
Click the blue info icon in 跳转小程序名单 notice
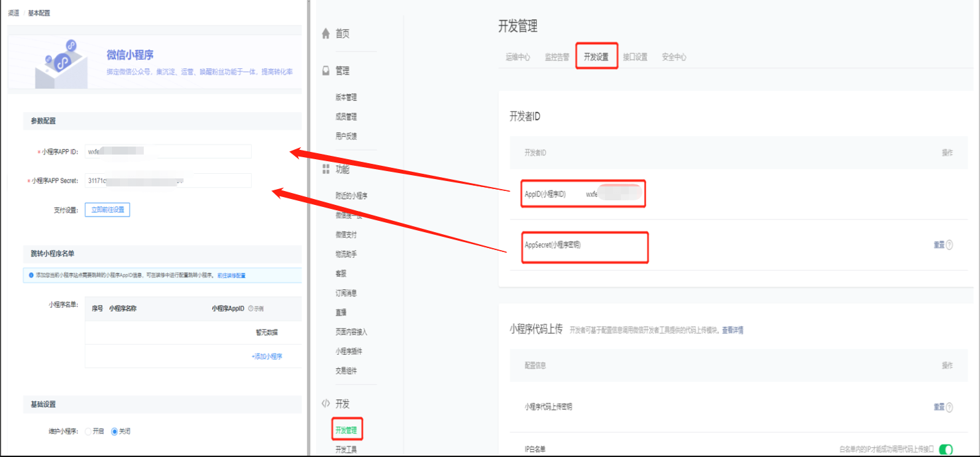pyautogui.click(x=30, y=275)
